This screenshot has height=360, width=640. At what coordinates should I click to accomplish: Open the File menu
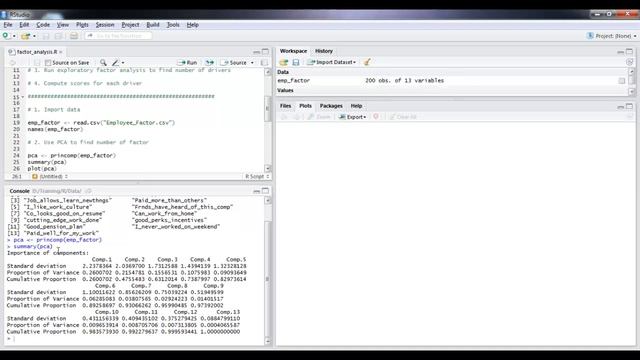pos(8,25)
